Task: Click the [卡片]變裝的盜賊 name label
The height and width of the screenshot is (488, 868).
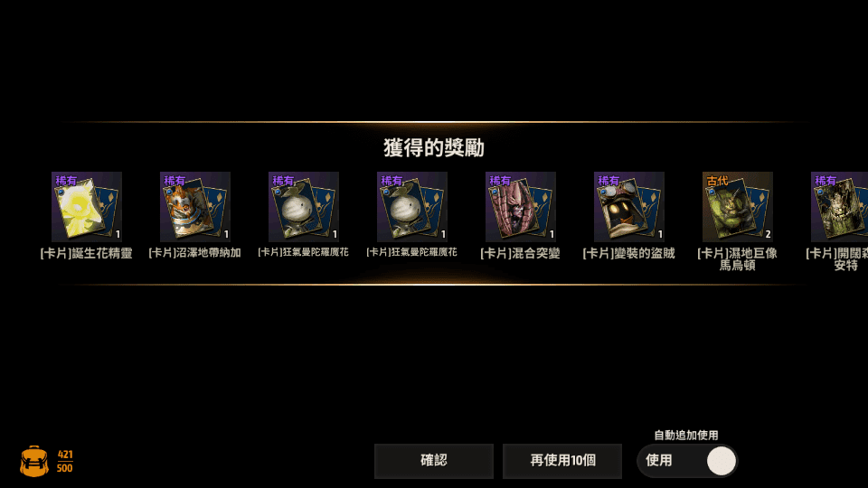Action: coord(629,253)
